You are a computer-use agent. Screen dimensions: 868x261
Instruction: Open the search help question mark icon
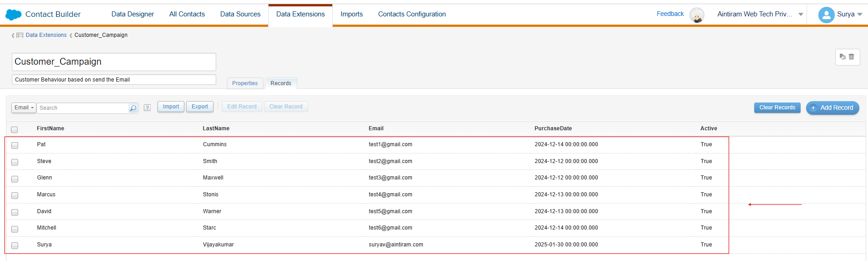coord(147,108)
